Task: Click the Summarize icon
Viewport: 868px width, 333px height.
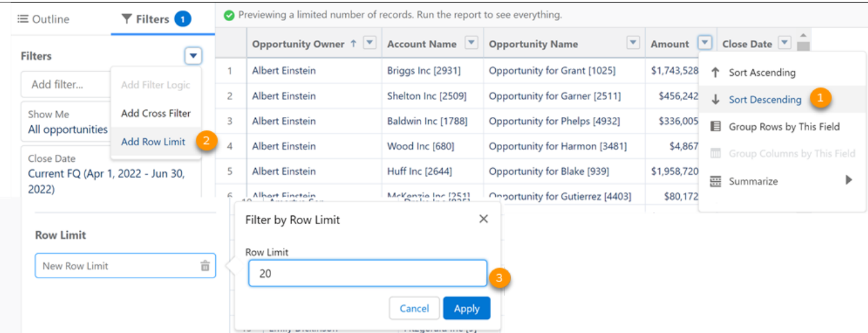Action: coord(715,181)
